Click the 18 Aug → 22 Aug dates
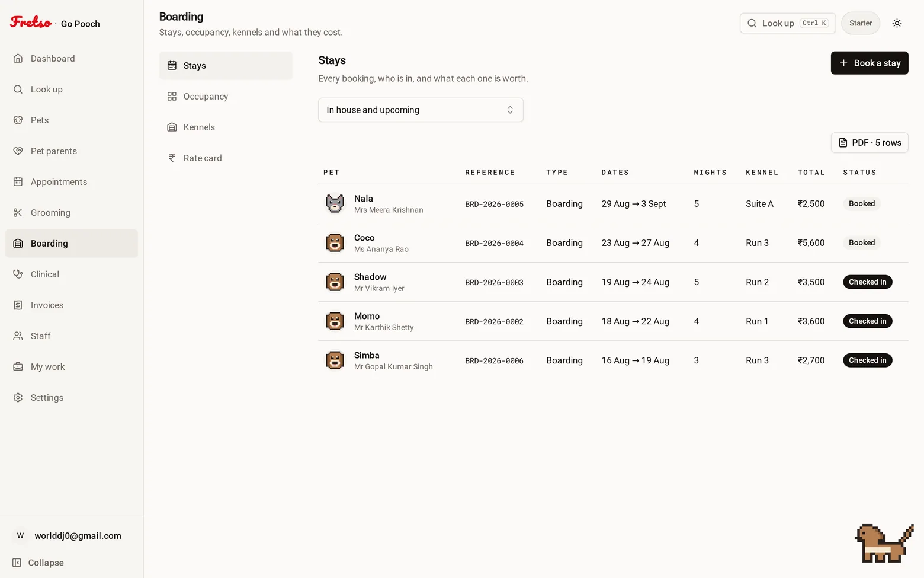The width and height of the screenshot is (924, 578). point(636,321)
